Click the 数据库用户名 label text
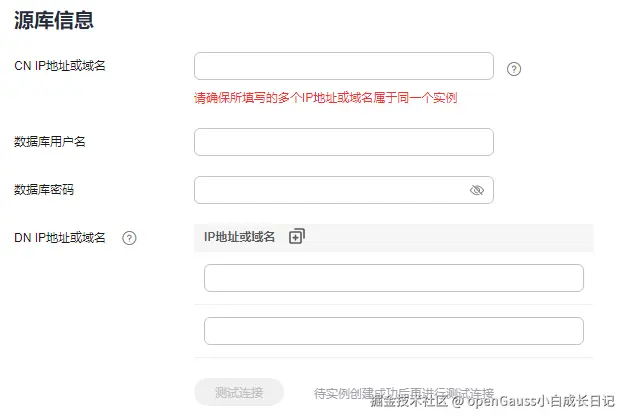626x420 pixels. (50, 142)
